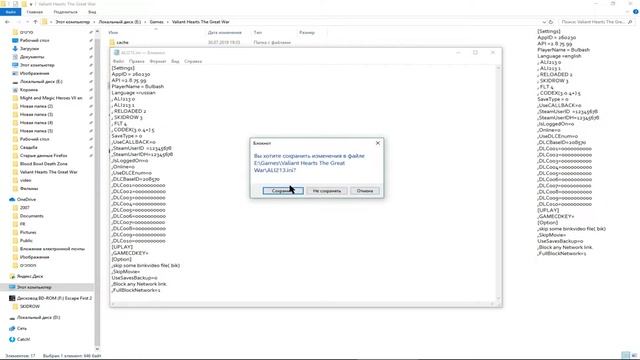Select pinned Изображения near top of sidebar

[34, 73]
